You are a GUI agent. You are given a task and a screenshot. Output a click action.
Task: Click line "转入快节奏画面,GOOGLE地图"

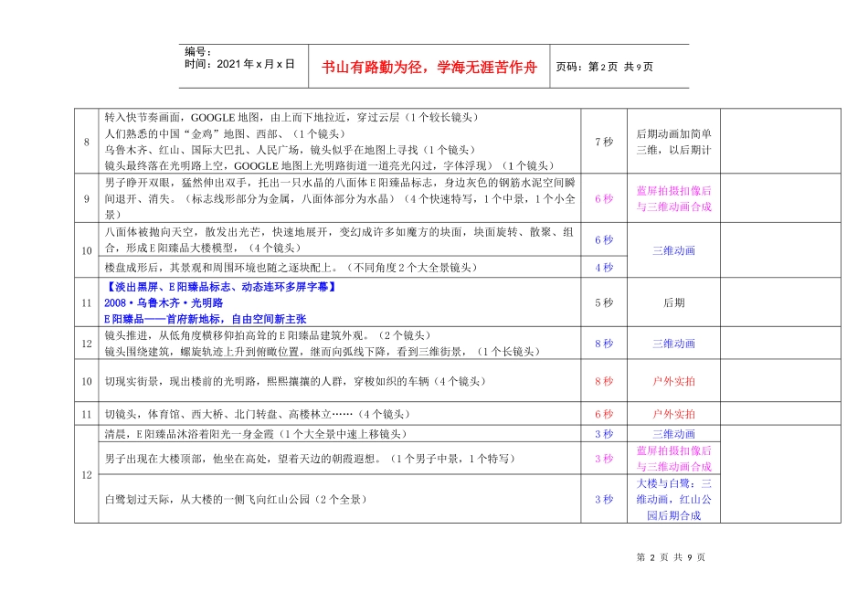tap(291, 117)
